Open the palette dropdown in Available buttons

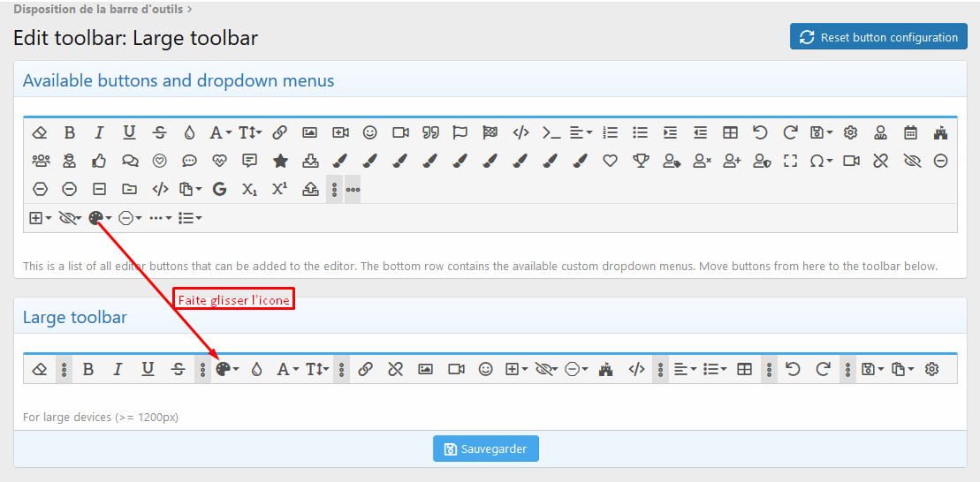(x=100, y=218)
